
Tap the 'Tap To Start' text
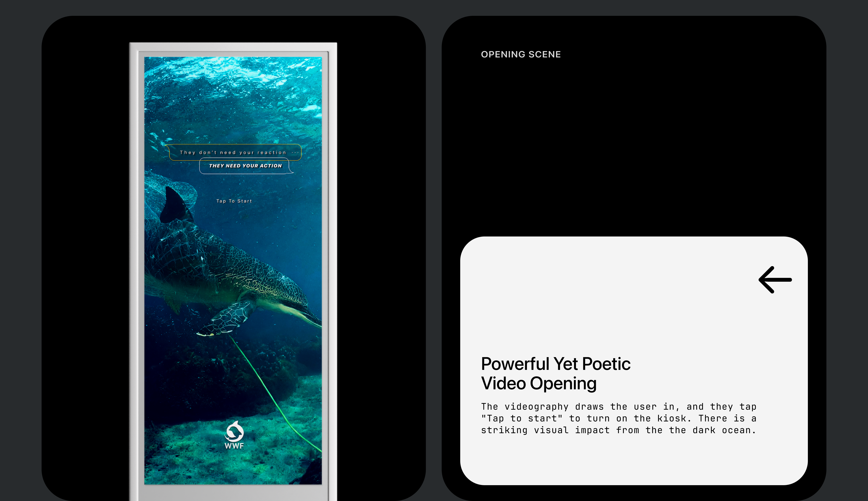tap(234, 201)
